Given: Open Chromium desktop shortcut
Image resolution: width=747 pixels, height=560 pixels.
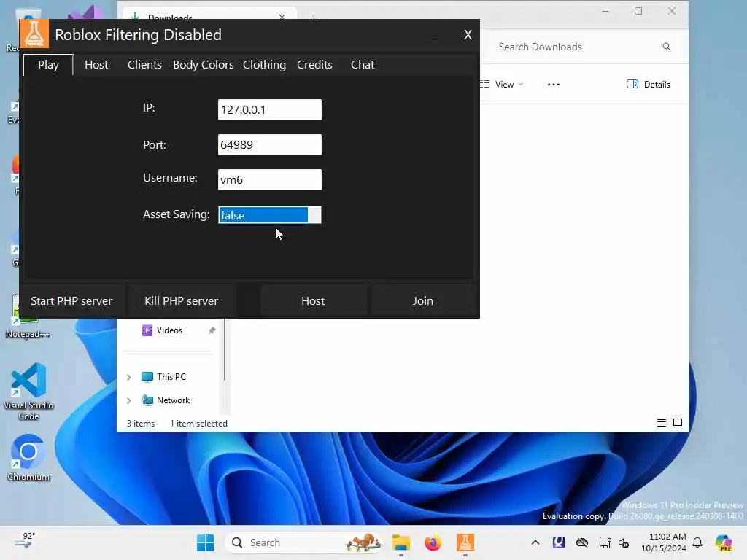Looking at the screenshot, I should pos(28,458).
